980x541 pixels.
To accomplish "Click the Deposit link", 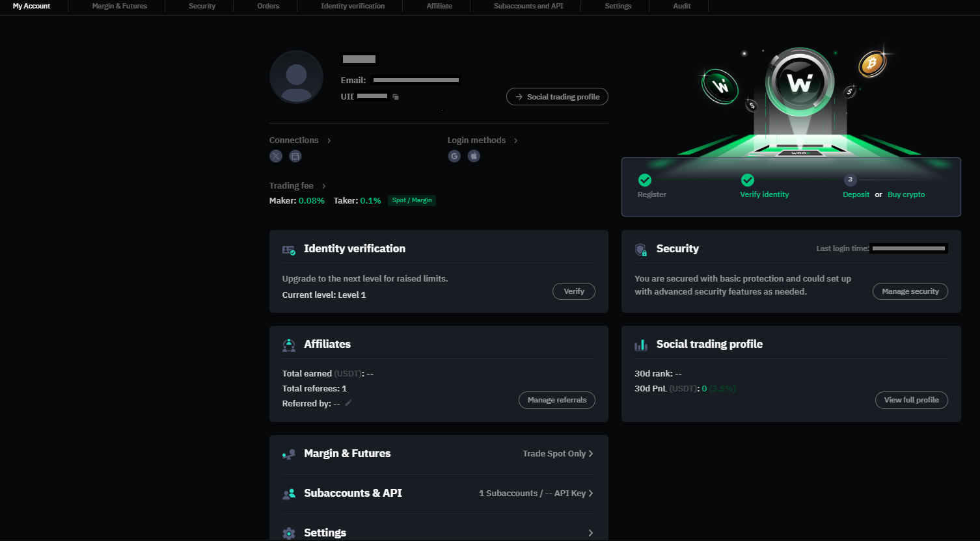I will pos(856,194).
